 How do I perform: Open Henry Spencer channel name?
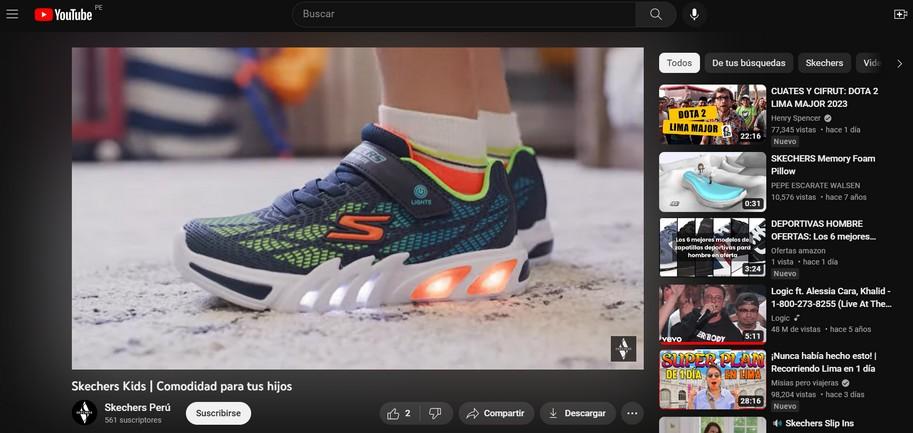click(x=795, y=118)
